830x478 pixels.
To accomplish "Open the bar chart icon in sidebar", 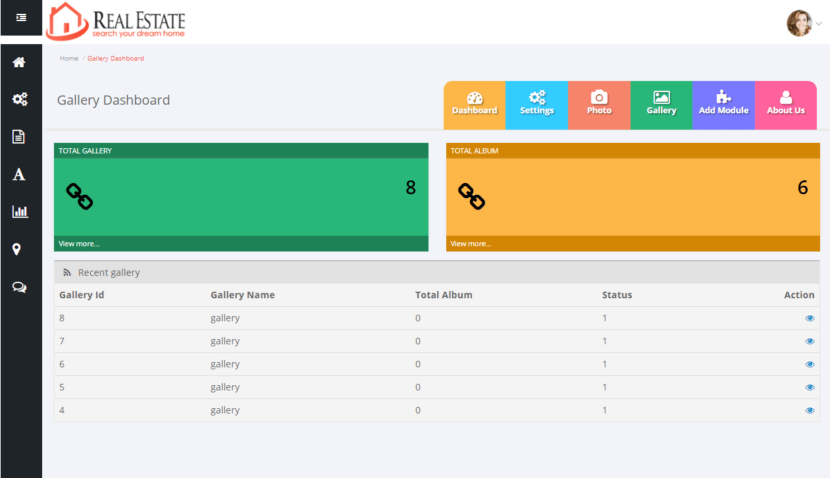I will 20,212.
